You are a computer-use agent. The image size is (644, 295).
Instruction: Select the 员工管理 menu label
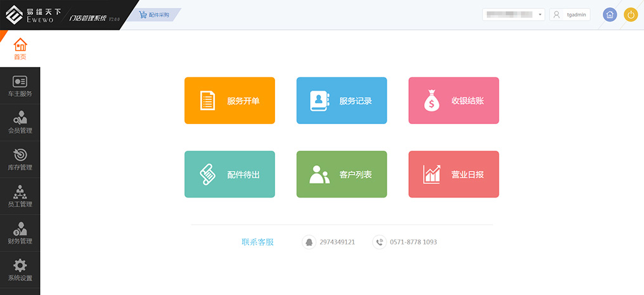[20, 204]
